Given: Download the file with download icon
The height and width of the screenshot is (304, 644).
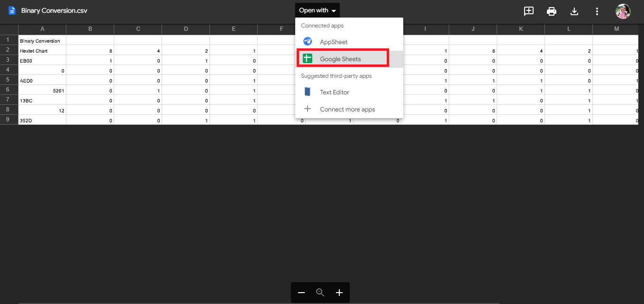Looking at the screenshot, I should click(574, 11).
